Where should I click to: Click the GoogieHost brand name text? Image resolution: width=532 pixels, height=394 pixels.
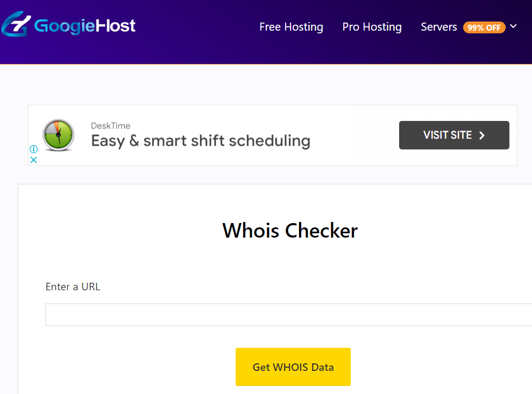coord(84,25)
